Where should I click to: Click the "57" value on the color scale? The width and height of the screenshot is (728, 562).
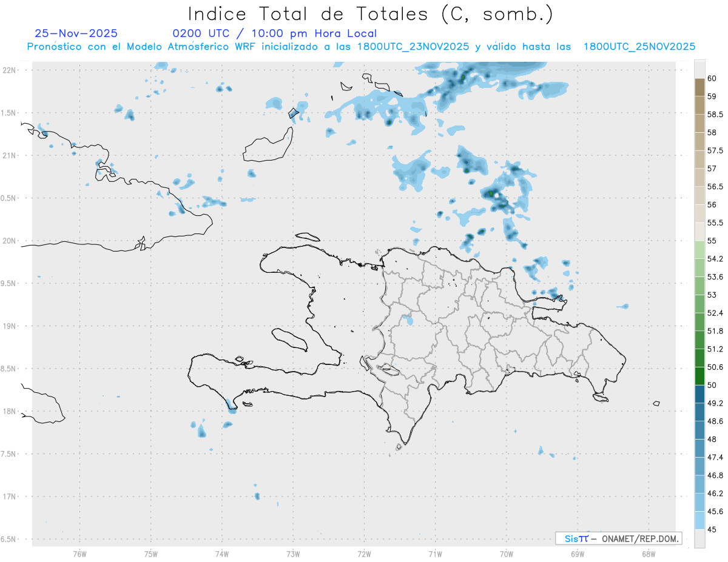click(712, 169)
